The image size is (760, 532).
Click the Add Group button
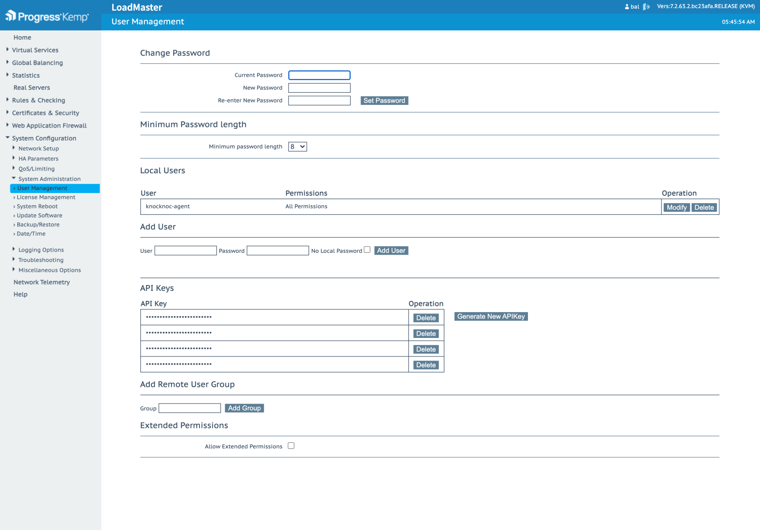click(x=244, y=408)
